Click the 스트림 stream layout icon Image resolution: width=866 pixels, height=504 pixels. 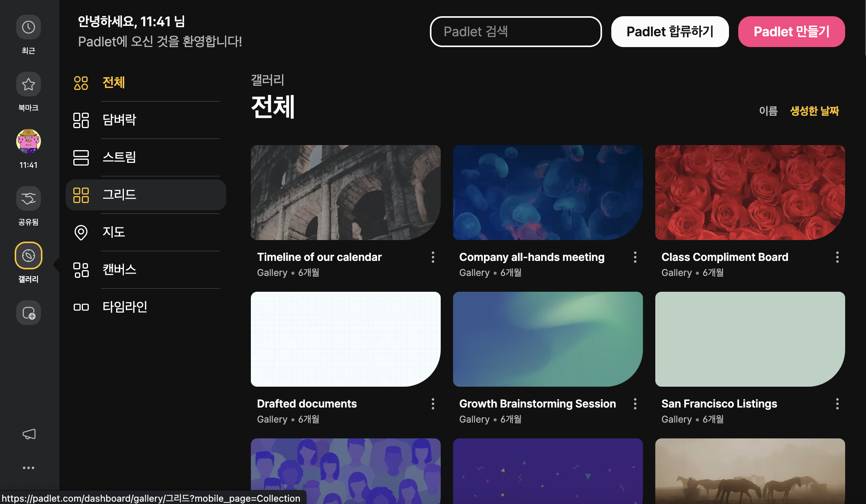point(81,157)
